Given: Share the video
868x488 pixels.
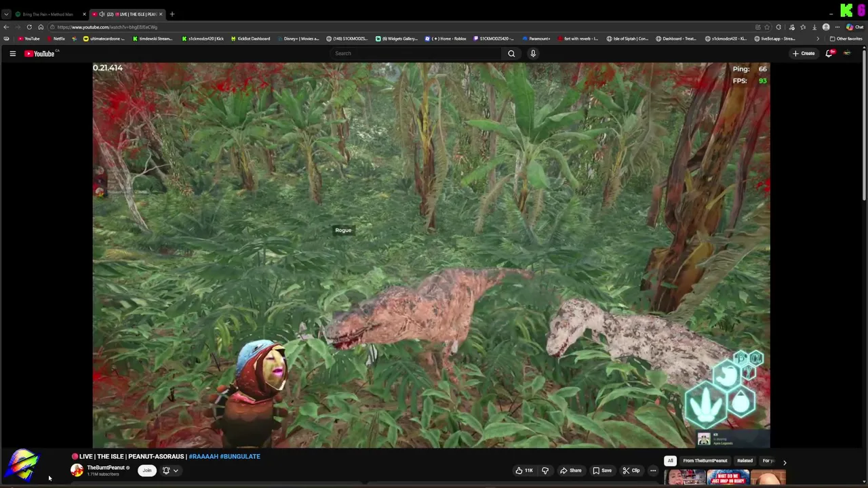Looking at the screenshot, I should [570, 470].
